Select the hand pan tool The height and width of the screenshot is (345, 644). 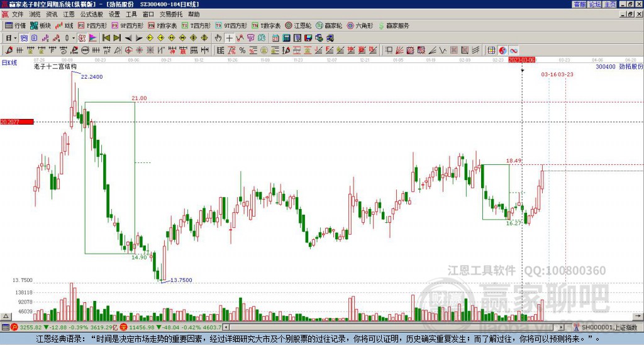(x=218, y=38)
